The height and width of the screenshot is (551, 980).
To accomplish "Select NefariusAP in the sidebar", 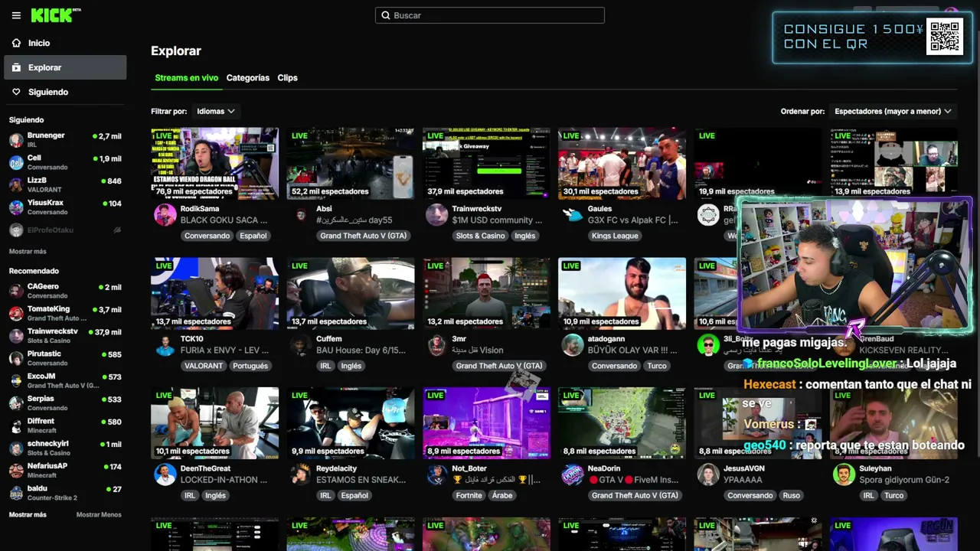I will pos(65,470).
